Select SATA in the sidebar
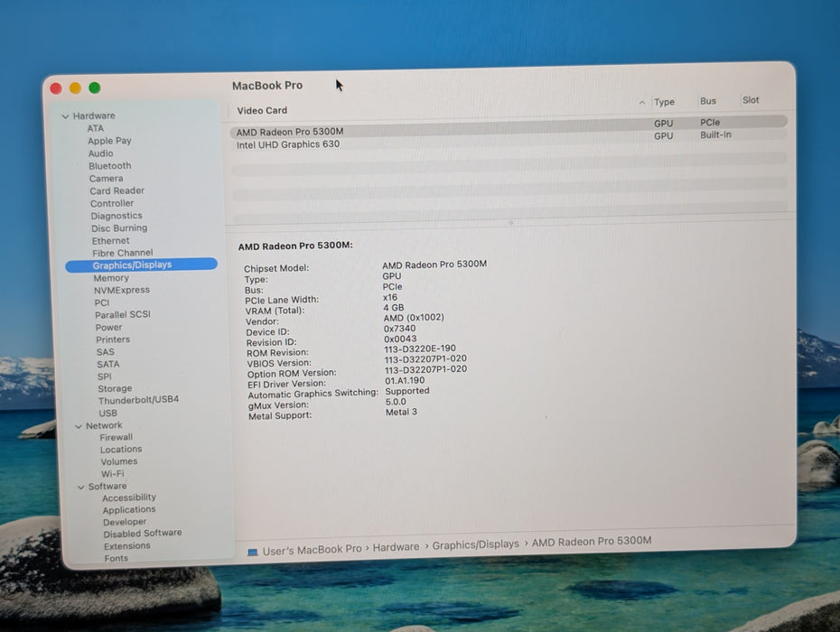Screen dimensions: 840x632 108,364
